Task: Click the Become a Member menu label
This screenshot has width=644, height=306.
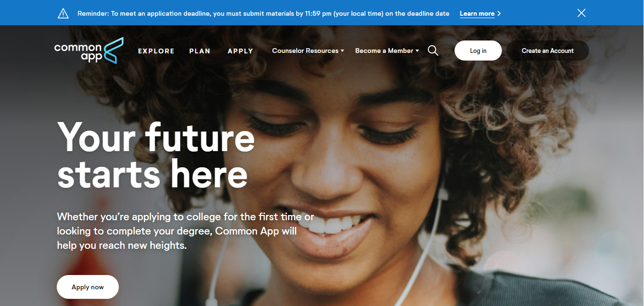Action: 384,51
